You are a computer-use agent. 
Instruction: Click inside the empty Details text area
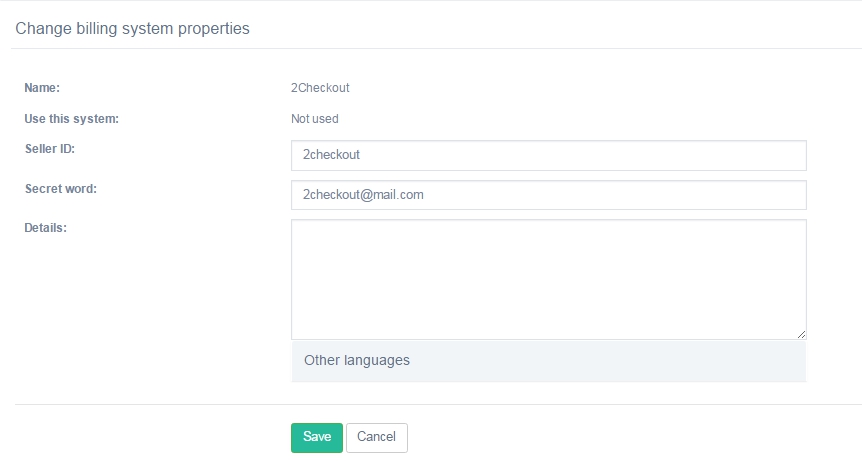[x=549, y=279]
